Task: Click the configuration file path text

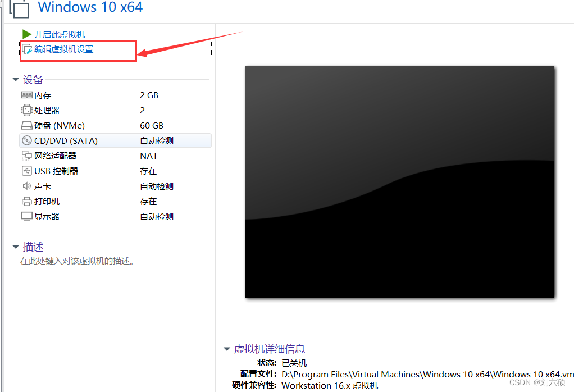Action: click(427, 375)
